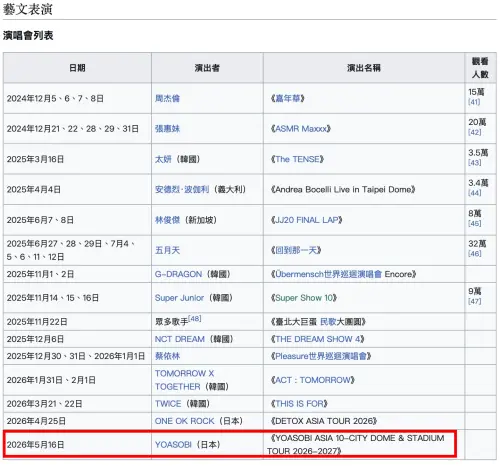500x466 pixels.
Task: Open The TENSE concert link
Action: [x=297, y=159]
